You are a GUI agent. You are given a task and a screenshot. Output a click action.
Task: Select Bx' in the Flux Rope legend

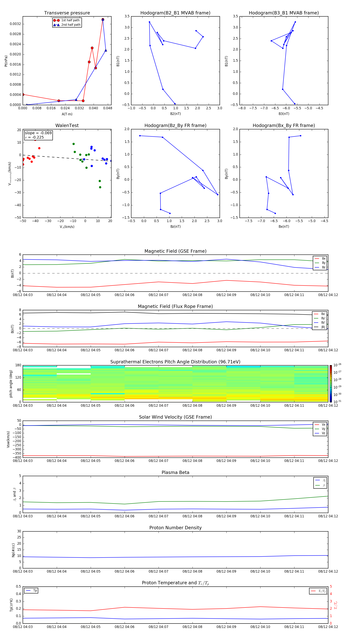320,314
